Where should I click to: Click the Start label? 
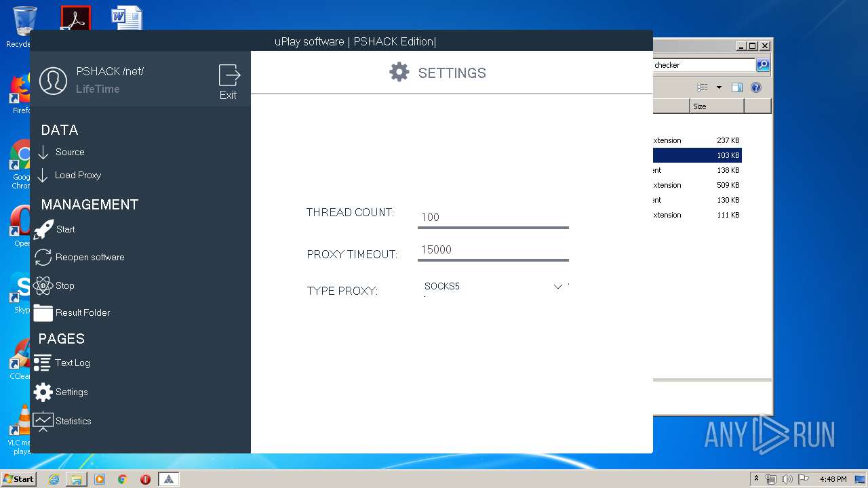tap(66, 229)
